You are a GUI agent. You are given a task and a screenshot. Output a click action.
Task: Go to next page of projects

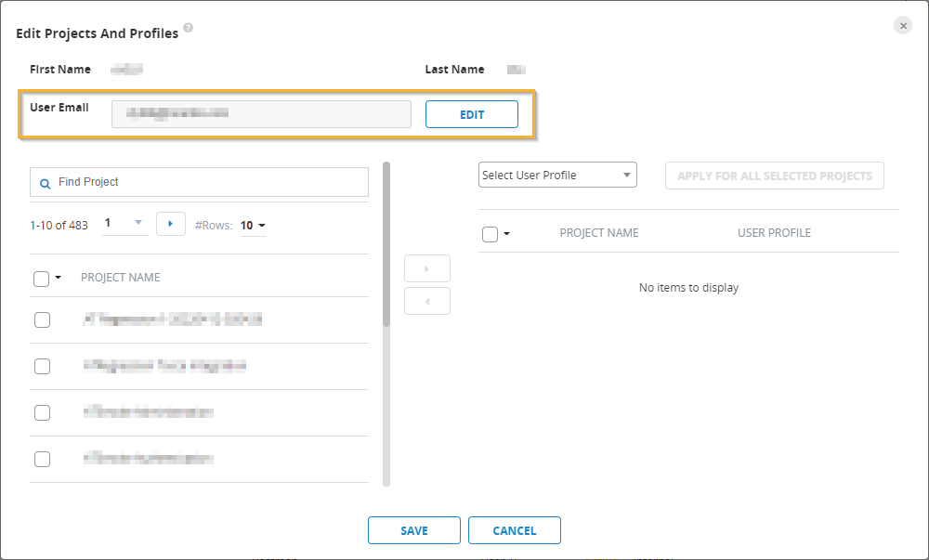click(x=170, y=224)
